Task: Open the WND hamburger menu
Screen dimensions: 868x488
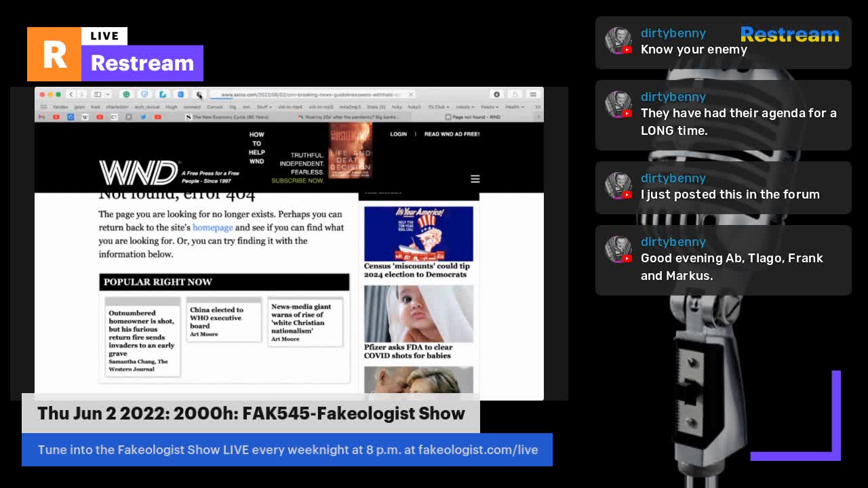Action: pos(475,179)
